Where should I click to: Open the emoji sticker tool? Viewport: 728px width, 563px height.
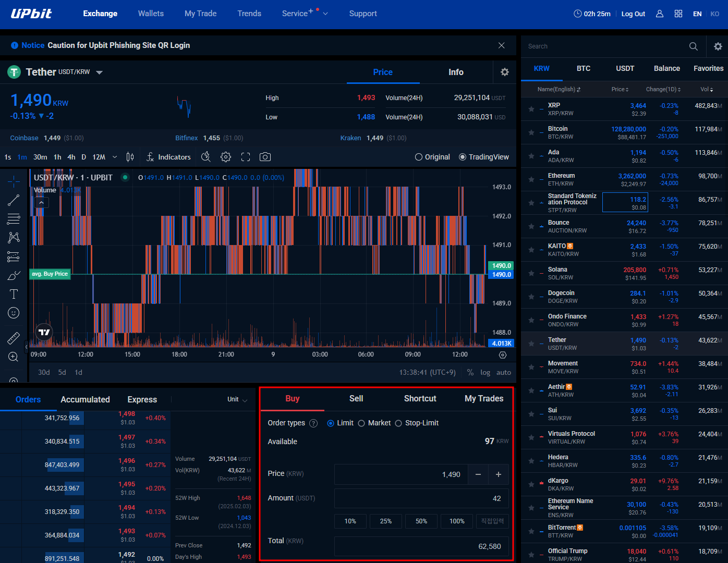click(14, 313)
